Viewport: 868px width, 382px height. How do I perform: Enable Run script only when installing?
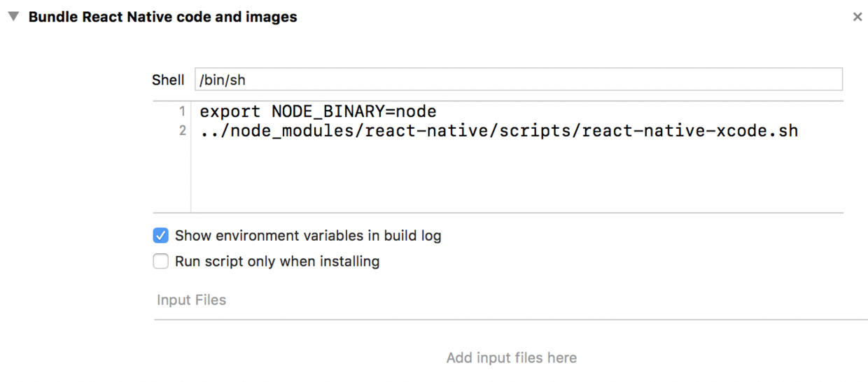(x=161, y=262)
